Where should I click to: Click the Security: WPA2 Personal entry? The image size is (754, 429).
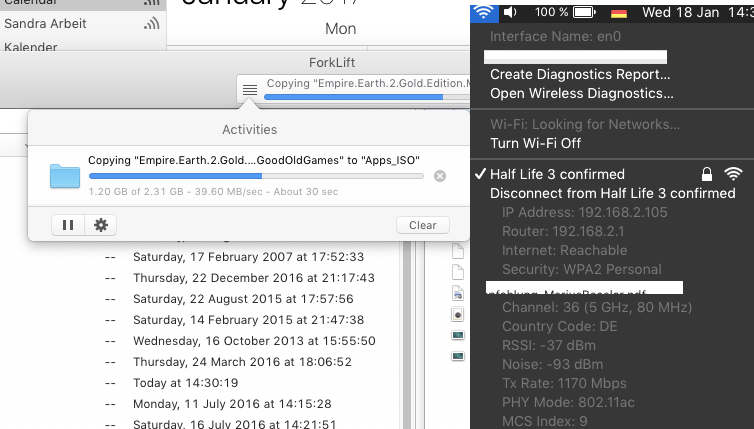(582, 269)
